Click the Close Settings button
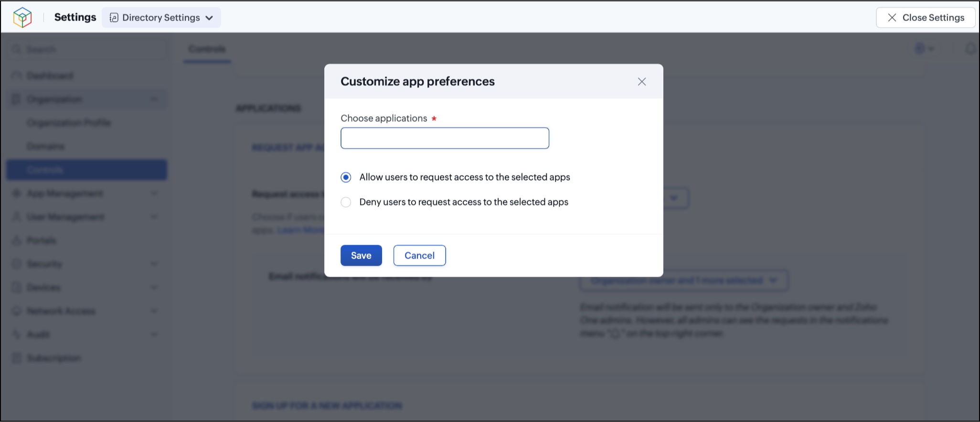The image size is (980, 422). point(926,18)
